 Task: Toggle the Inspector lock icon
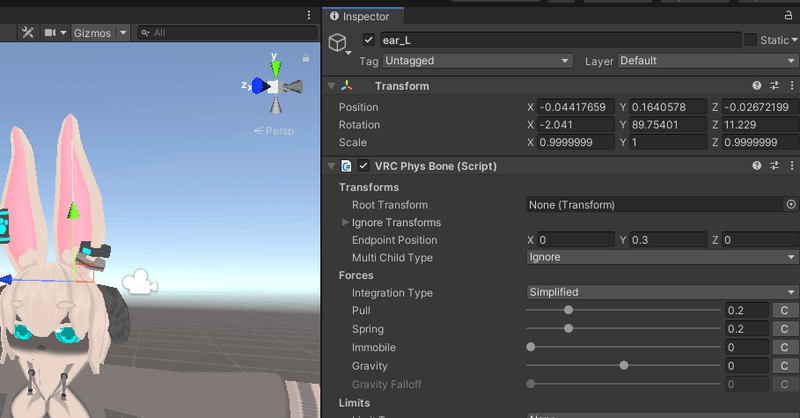788,16
